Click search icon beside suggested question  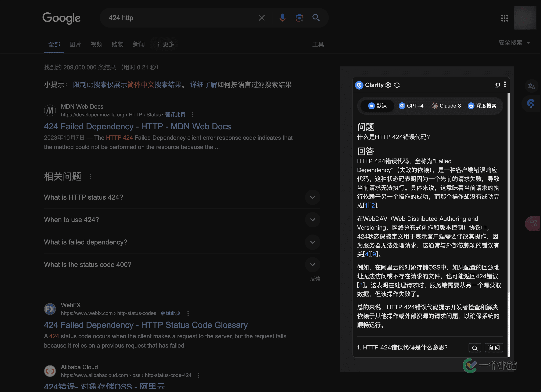[475, 348]
